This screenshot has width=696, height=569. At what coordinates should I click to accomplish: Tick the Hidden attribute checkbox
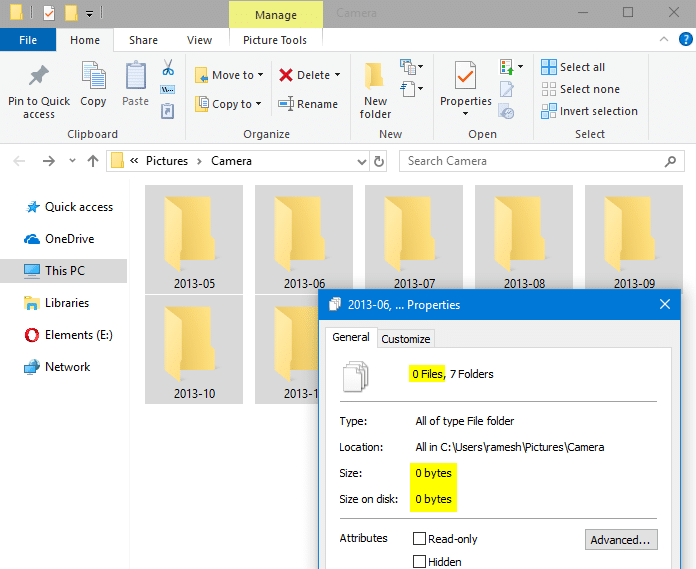tap(420, 562)
